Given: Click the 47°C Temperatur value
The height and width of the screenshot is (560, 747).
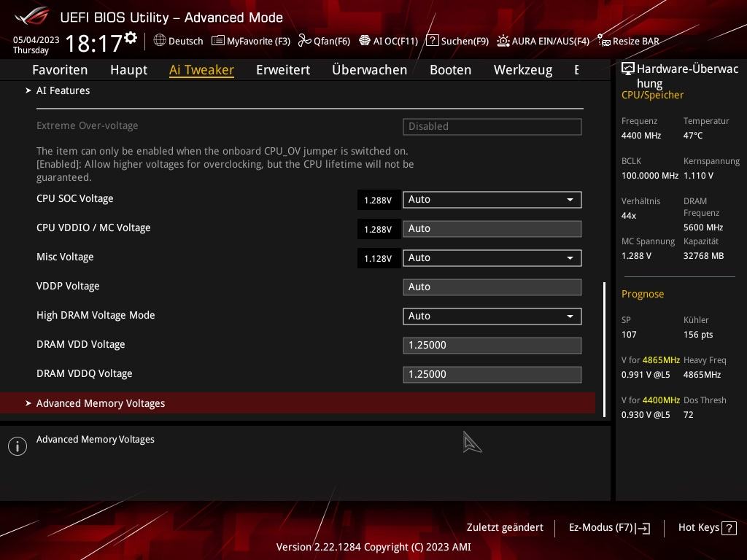Looking at the screenshot, I should tap(693, 136).
